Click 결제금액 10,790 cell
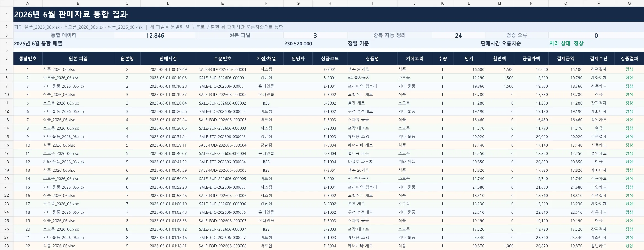 (566, 78)
